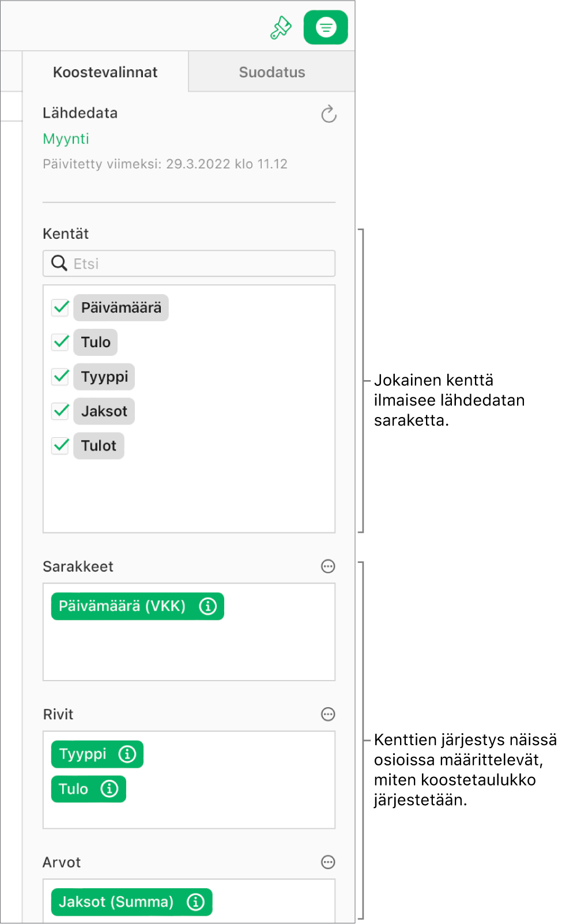The width and height of the screenshot is (562, 924).
Task: Open info for Jaksot (Summa) value field
Action: click(196, 902)
